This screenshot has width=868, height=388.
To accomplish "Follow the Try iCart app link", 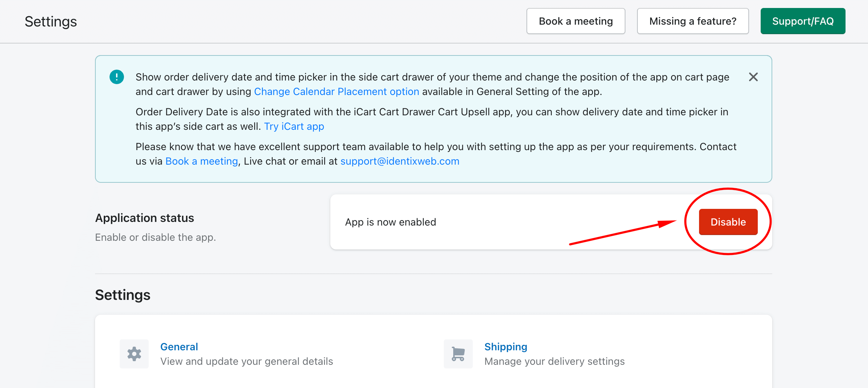I will pos(294,127).
